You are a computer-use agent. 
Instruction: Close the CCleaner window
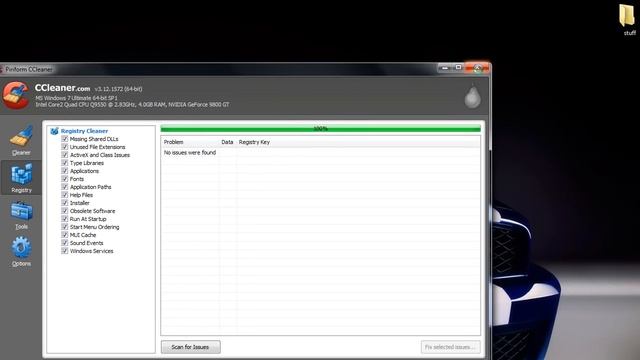[x=477, y=68]
